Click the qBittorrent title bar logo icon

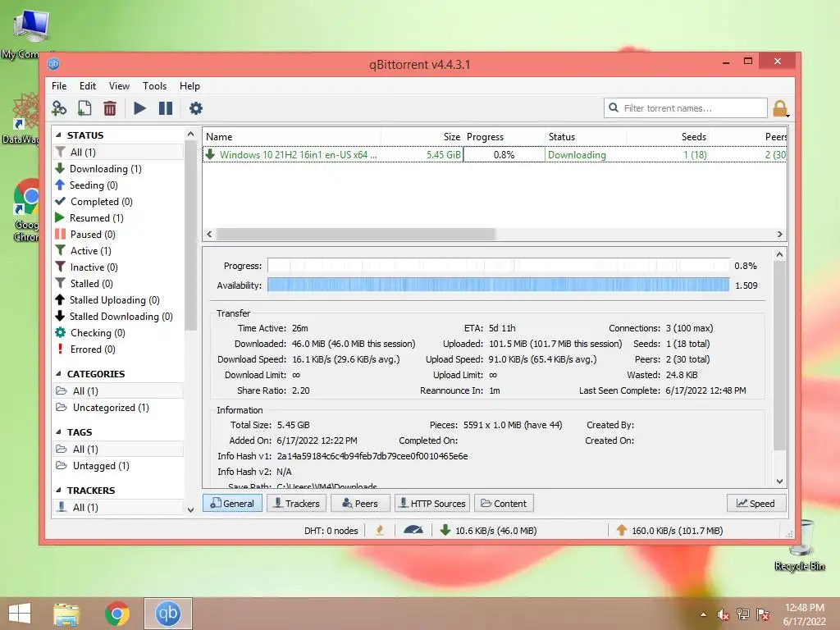pyautogui.click(x=53, y=64)
